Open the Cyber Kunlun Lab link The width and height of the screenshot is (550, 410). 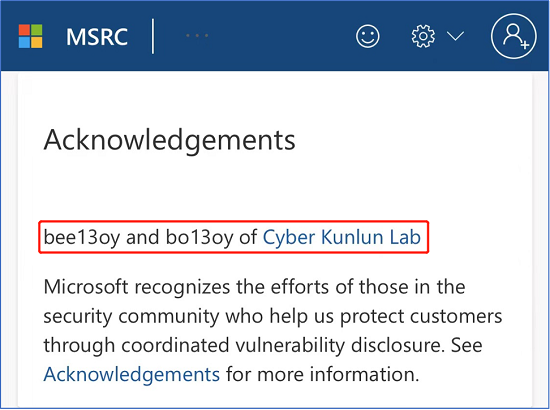click(342, 237)
